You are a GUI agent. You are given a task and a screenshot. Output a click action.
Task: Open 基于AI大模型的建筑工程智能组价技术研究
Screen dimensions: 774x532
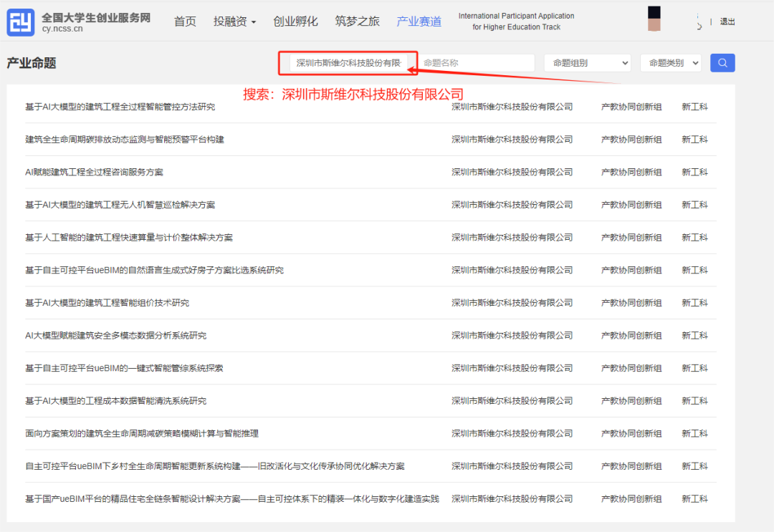[107, 303]
